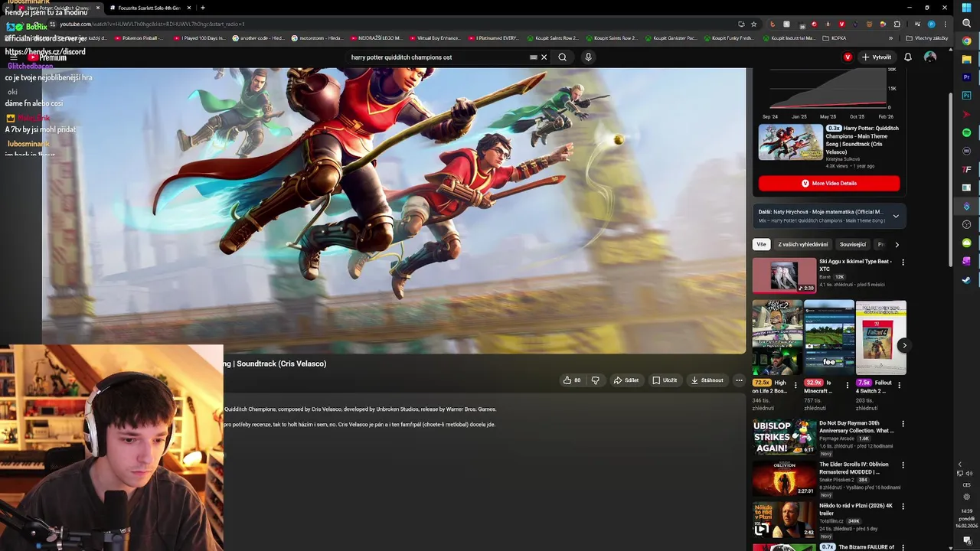Switch to Focusrite Scarlett Solo browser tab
Viewport: 980px width, 551px height.
point(149,8)
